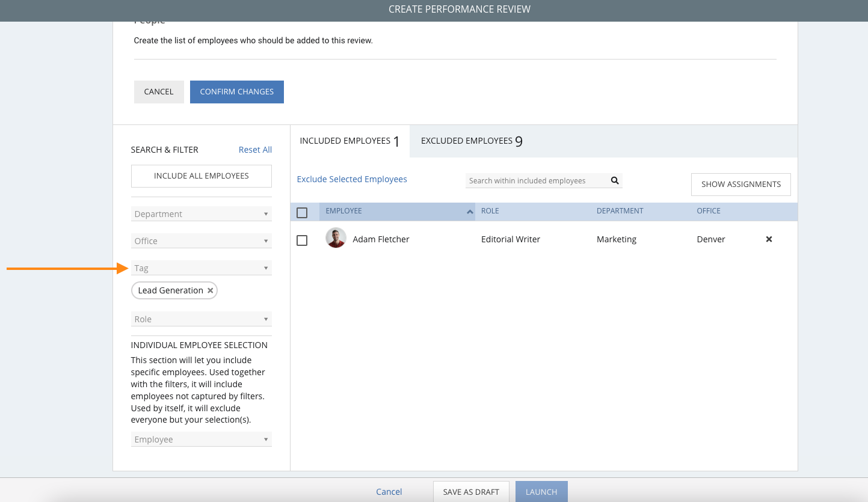Switch to the Excluded Employees tab
Viewport: 868px width, 502px height.
pyautogui.click(x=471, y=141)
